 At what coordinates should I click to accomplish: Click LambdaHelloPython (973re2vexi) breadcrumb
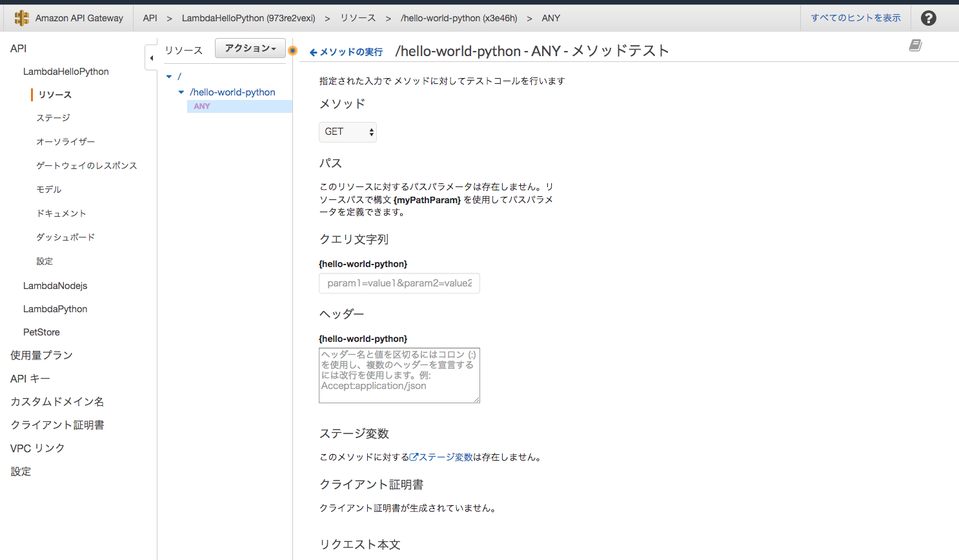[x=248, y=18]
